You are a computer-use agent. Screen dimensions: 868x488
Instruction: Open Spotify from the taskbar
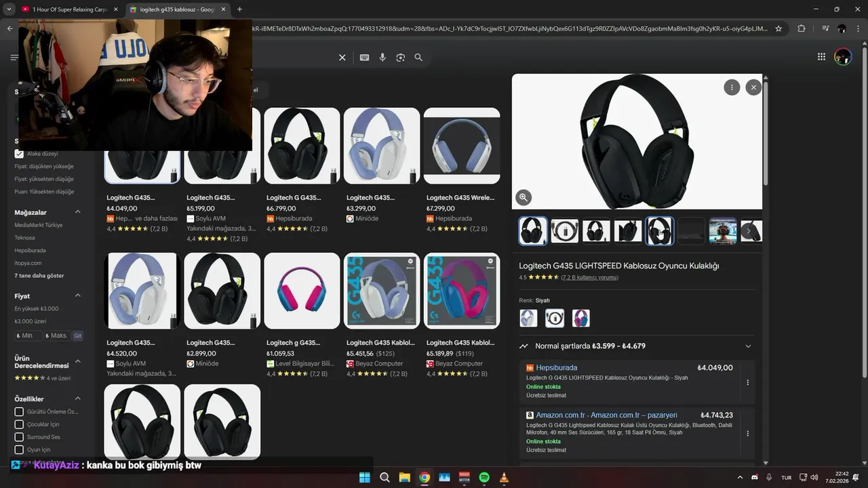484,477
